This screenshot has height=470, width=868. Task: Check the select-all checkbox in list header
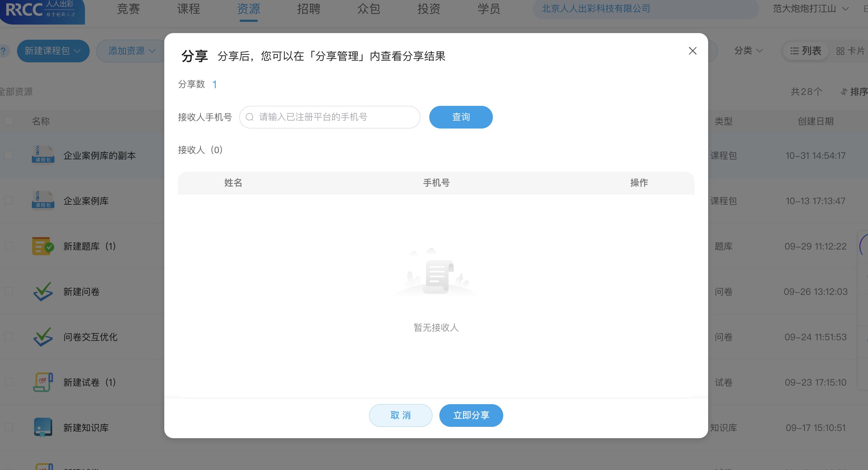pyautogui.click(x=8, y=120)
